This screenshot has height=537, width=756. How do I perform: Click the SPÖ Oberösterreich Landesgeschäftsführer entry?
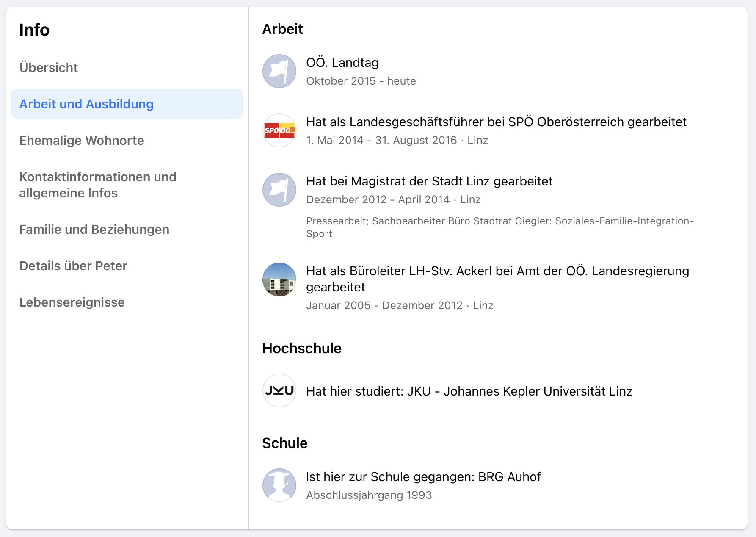tap(496, 122)
